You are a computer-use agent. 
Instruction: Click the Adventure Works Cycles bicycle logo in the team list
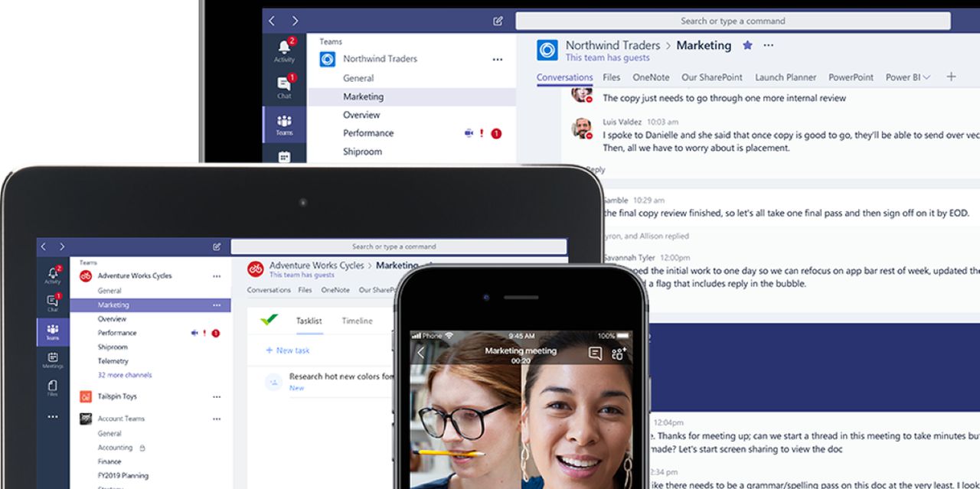tap(86, 275)
